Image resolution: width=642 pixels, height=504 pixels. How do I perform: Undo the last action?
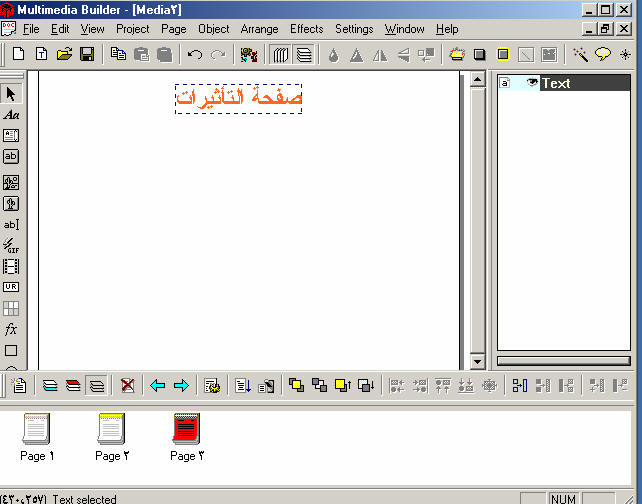coord(195,54)
